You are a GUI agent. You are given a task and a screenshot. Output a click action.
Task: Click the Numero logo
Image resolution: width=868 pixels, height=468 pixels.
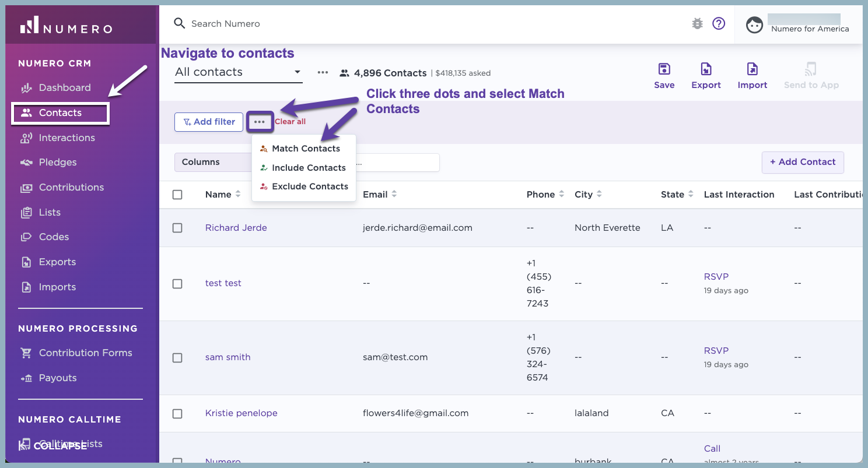point(66,26)
